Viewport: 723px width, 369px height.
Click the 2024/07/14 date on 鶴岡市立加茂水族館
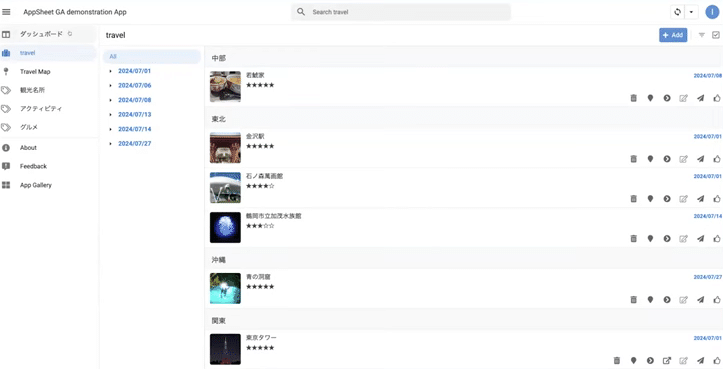tap(707, 216)
